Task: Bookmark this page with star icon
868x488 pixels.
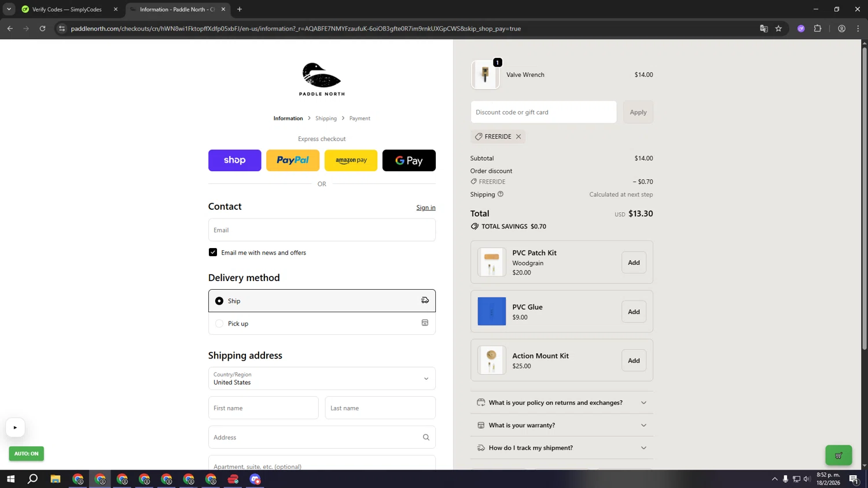Action: tap(779, 28)
